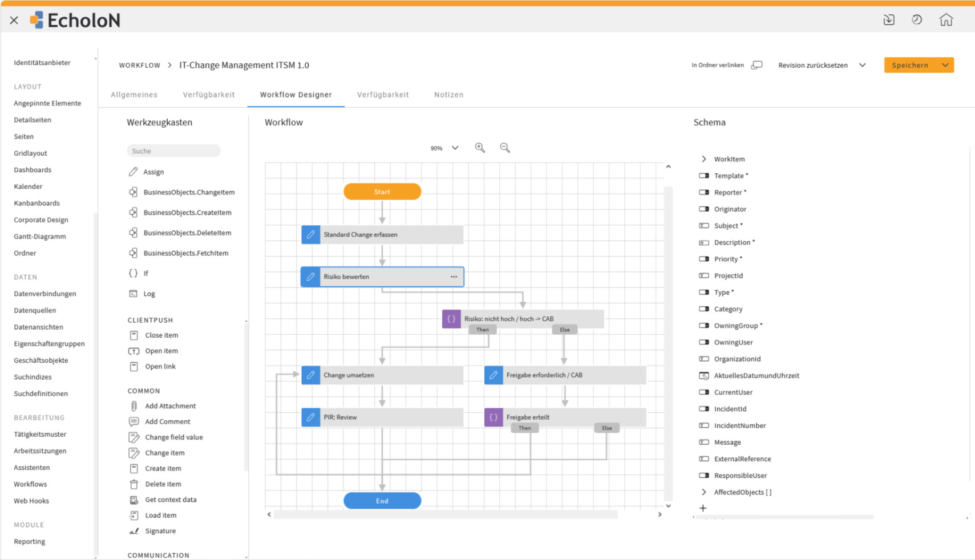Select the Get context data icon

pyautogui.click(x=134, y=500)
